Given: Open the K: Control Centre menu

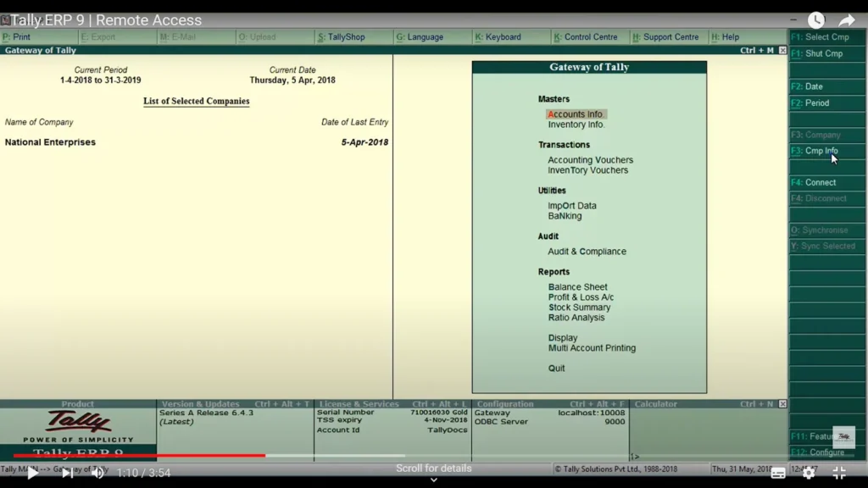Looking at the screenshot, I should [x=586, y=37].
